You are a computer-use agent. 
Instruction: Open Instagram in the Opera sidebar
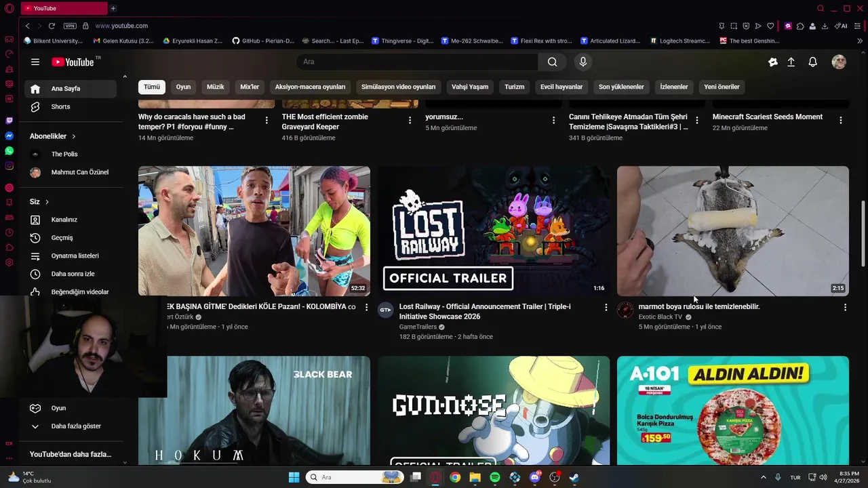9,165
